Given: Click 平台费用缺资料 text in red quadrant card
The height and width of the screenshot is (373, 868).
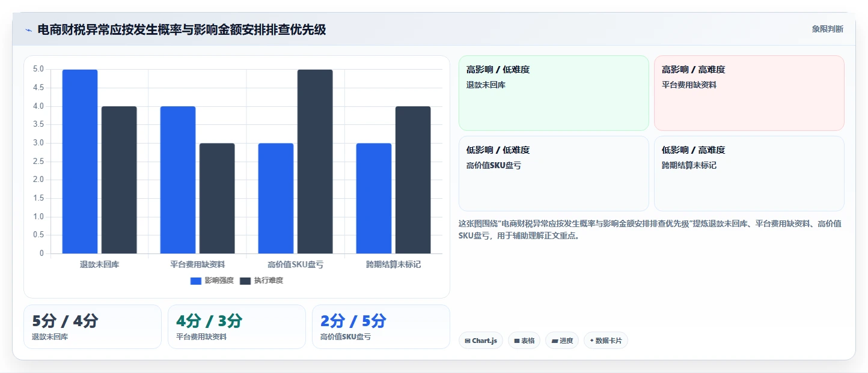Looking at the screenshot, I should click(x=689, y=85).
